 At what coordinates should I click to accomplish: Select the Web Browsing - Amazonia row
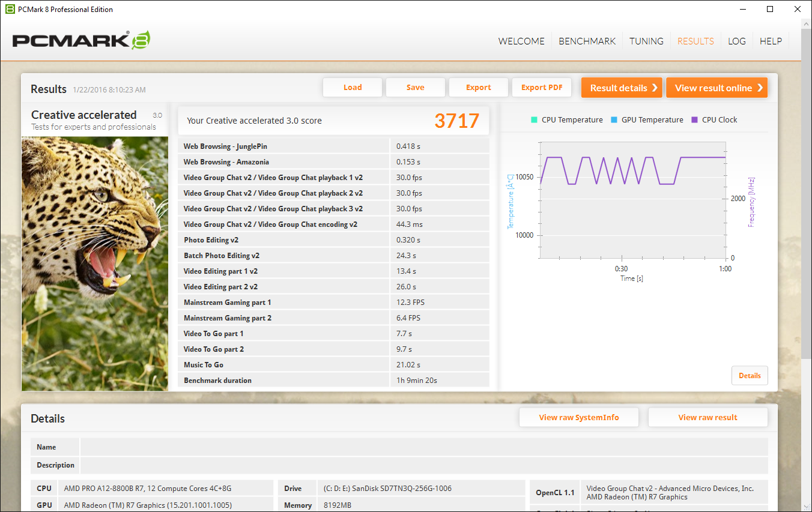point(334,161)
